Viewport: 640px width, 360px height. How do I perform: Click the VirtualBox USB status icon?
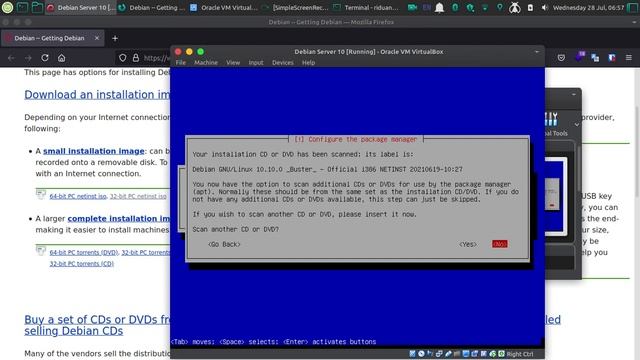pos(448,354)
